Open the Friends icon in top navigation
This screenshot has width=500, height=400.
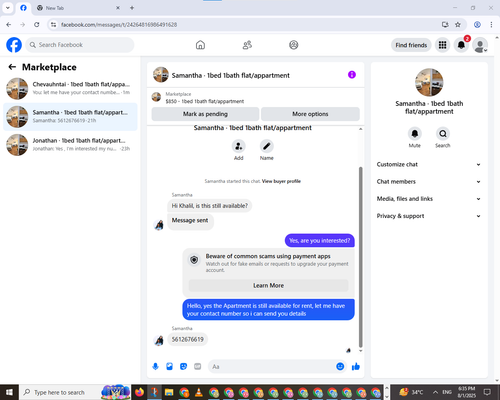coord(247,45)
